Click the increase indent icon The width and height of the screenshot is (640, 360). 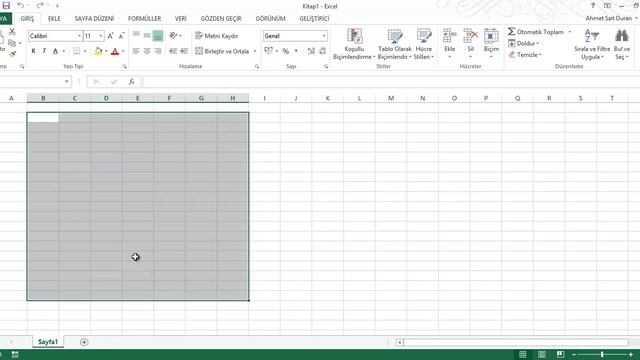pyautogui.click(x=184, y=51)
